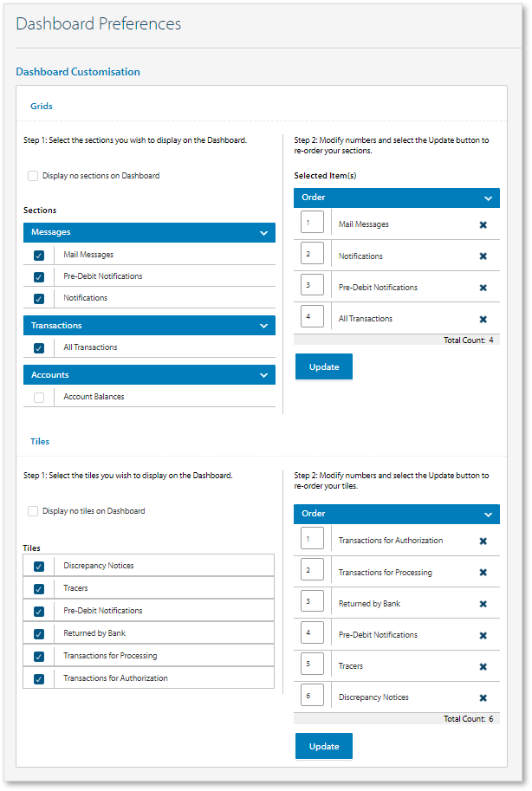Remove Transactions for Processing from tile order
The width and height of the screenshot is (532, 791).
(483, 570)
